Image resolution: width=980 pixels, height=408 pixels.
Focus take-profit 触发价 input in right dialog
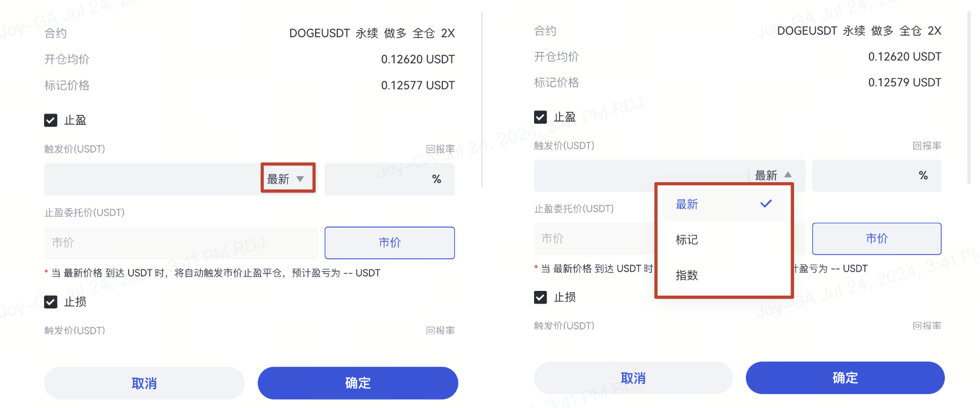click(x=640, y=176)
